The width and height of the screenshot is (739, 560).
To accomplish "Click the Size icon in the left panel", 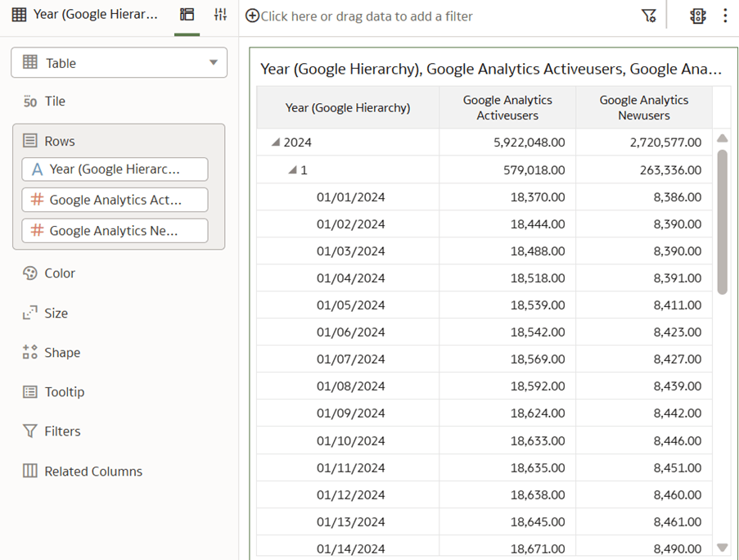I will pos(30,313).
